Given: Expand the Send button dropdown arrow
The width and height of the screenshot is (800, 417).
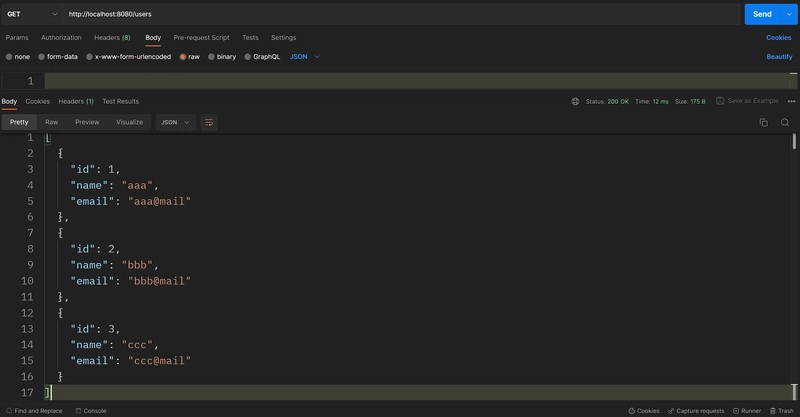Looking at the screenshot, I should tap(789, 14).
